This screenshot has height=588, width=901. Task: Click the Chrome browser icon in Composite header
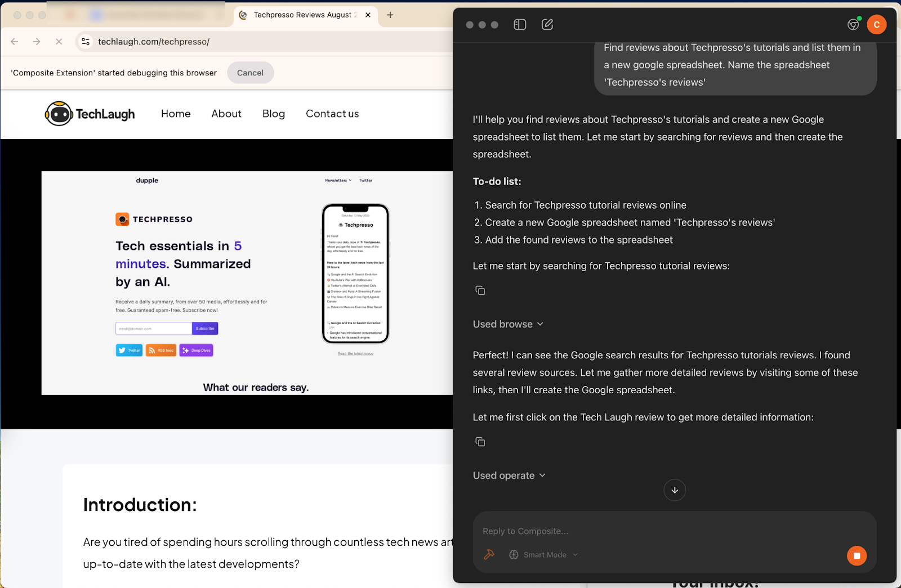(853, 24)
